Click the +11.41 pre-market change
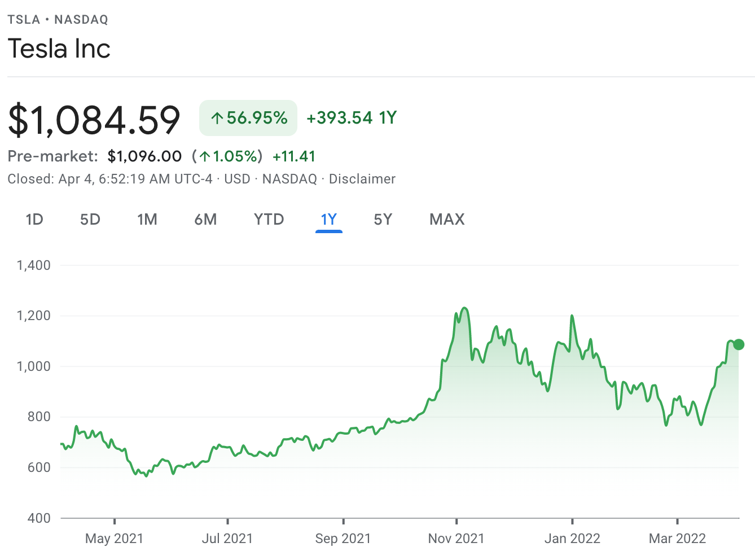755x560 pixels. point(294,156)
